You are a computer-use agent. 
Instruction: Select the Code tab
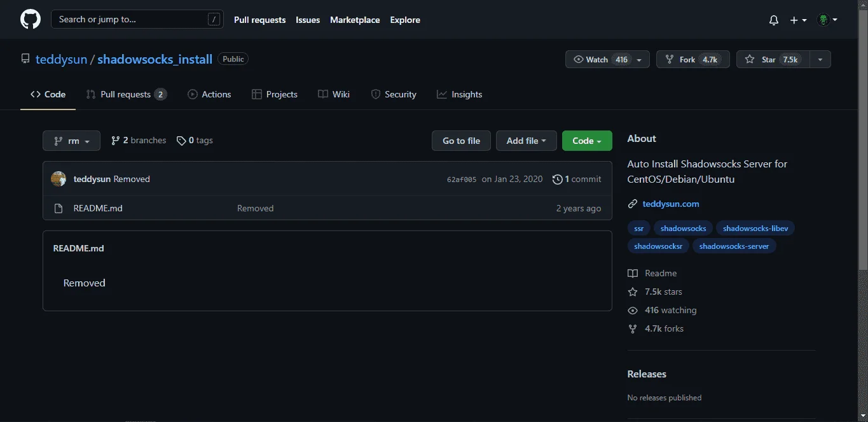(48, 94)
